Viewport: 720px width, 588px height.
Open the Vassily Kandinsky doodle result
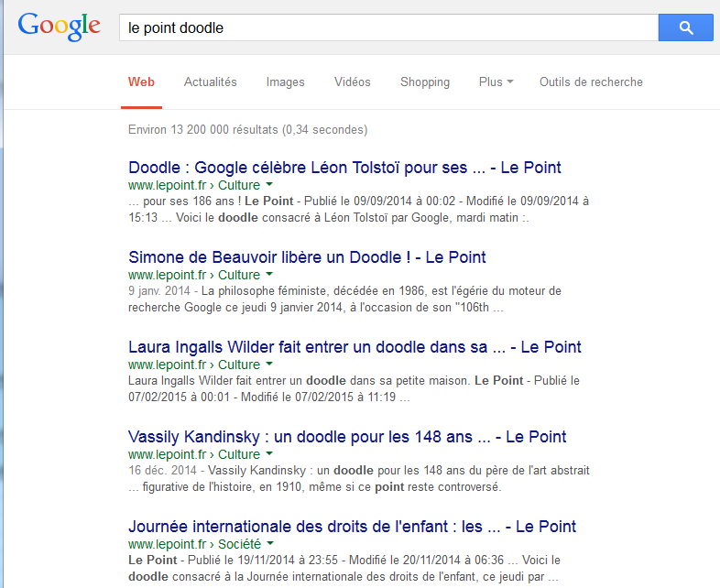pyautogui.click(x=347, y=437)
